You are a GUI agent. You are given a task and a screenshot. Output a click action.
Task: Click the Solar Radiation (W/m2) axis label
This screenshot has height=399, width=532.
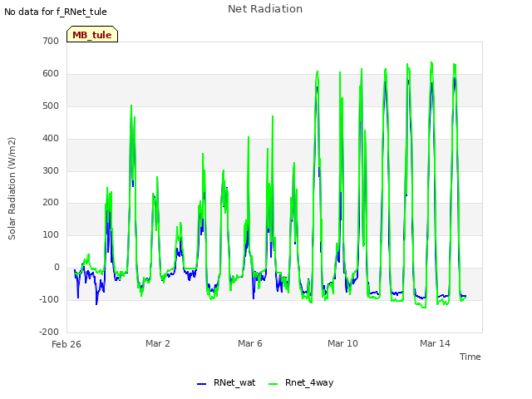[x=12, y=189]
